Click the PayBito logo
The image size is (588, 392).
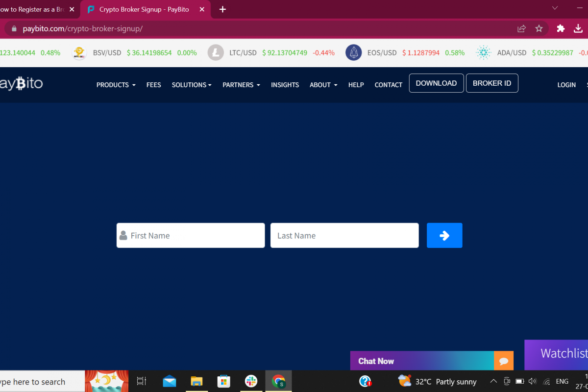[21, 84]
